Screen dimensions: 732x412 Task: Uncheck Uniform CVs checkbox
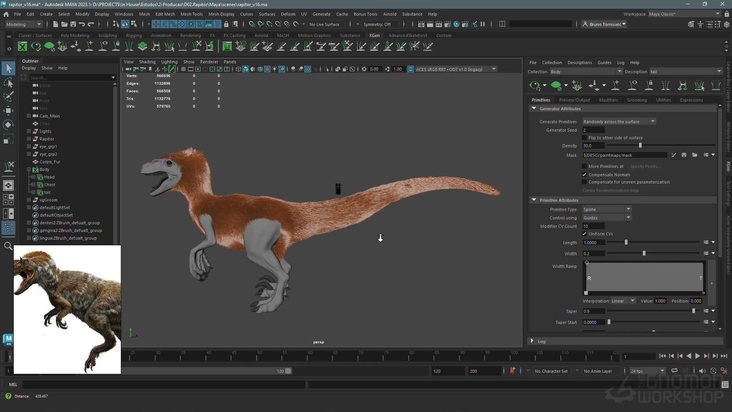(584, 234)
